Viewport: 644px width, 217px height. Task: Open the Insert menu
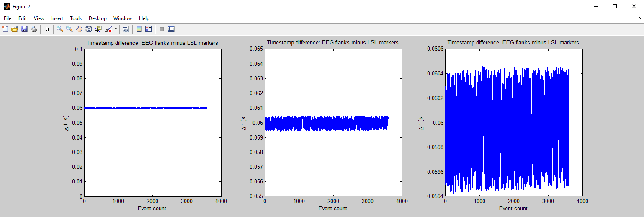click(x=57, y=18)
